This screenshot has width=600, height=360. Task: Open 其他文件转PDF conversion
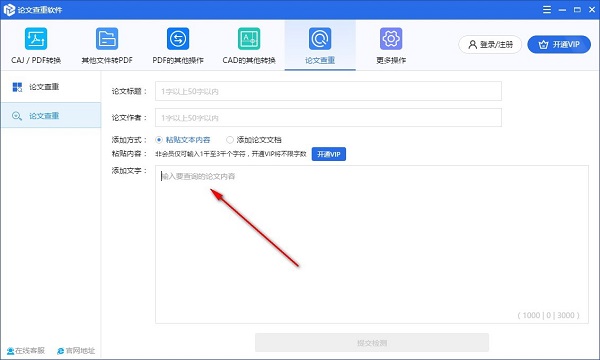click(x=107, y=46)
